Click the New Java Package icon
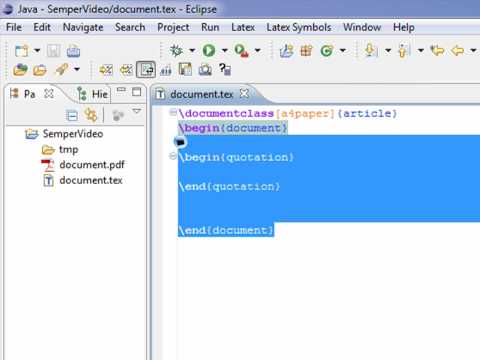The height and width of the screenshot is (360, 480). (x=306, y=51)
